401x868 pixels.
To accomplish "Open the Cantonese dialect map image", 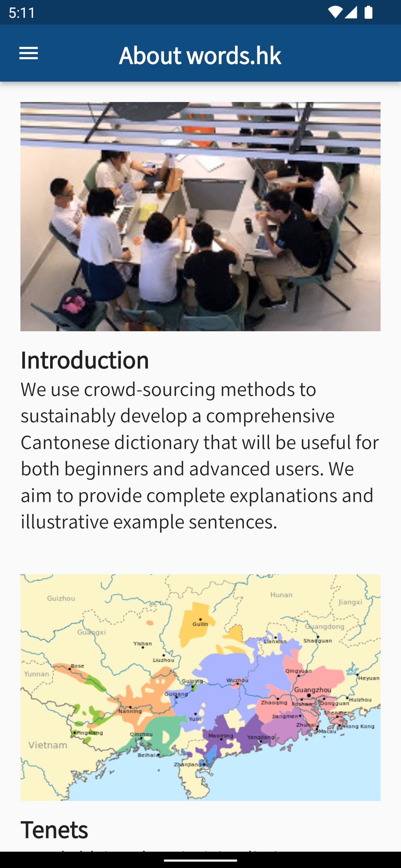I will (x=200, y=687).
